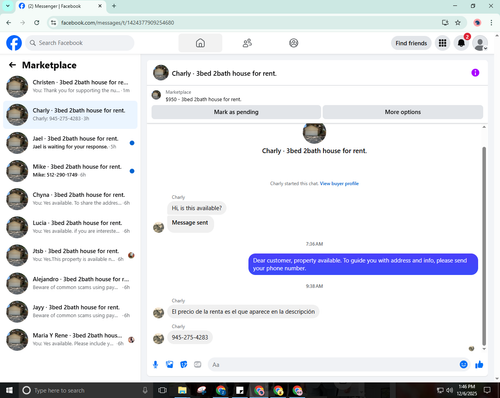The image size is (500, 398).
Task: Click Jael's unread blue dot
Action: 132,143
